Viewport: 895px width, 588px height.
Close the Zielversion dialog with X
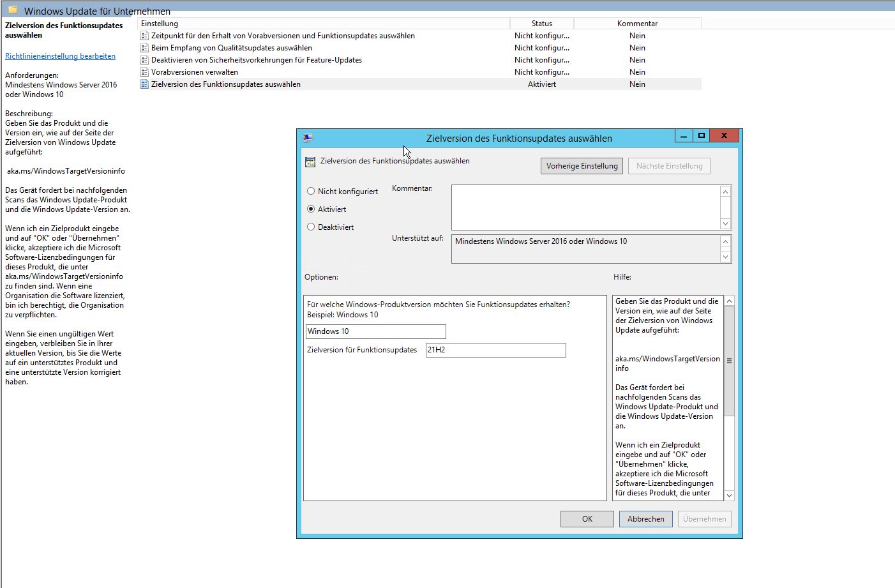(724, 136)
